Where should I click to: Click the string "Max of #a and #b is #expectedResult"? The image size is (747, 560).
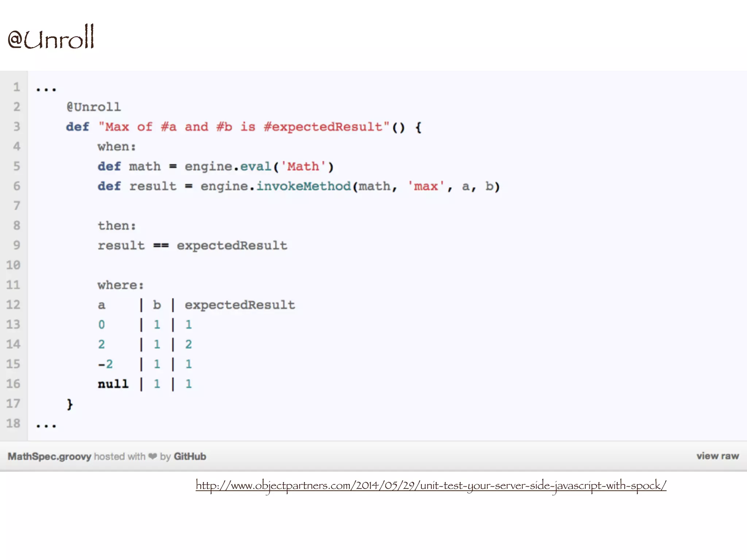click(244, 127)
